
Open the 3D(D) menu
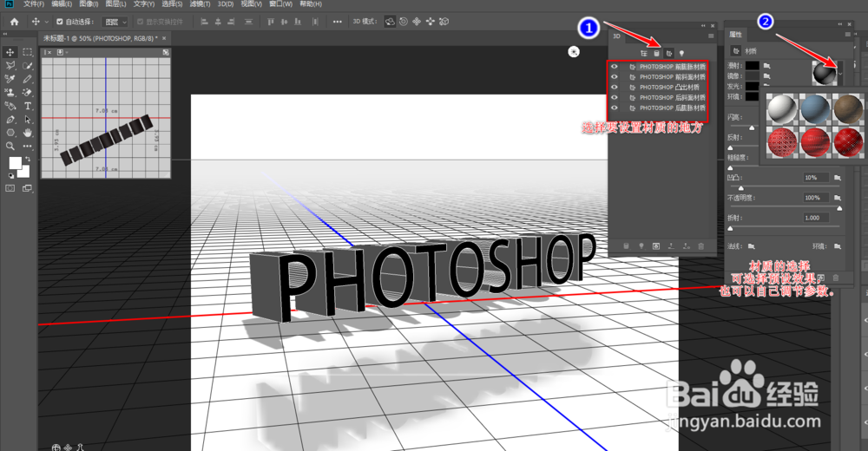(x=226, y=3)
